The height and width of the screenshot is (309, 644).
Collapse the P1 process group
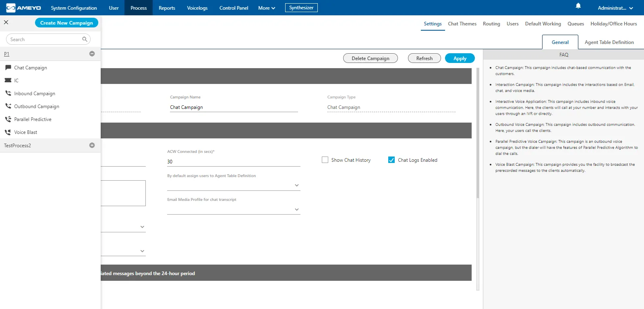[x=92, y=54]
